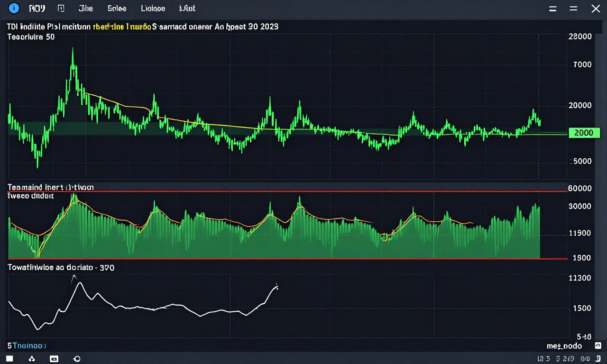Click the triangle-shaped icon in bottom bar
This screenshot has width=607, height=364.
[x=32, y=359]
